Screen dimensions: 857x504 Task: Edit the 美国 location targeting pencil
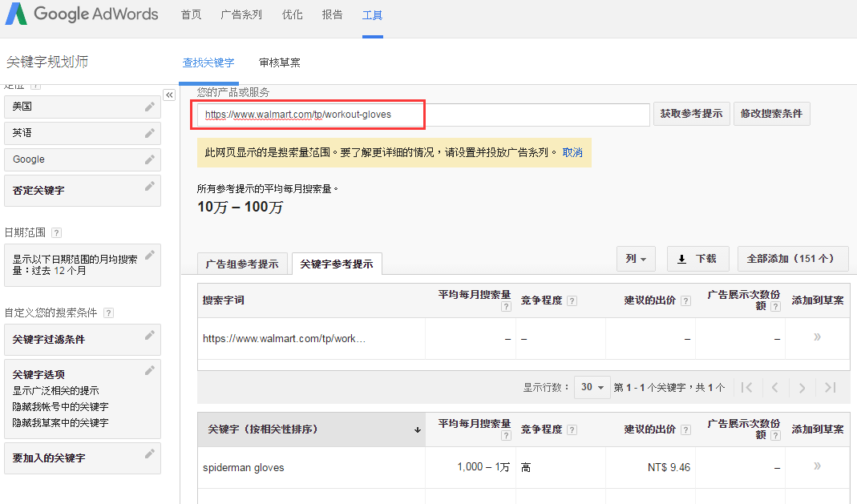pos(149,107)
